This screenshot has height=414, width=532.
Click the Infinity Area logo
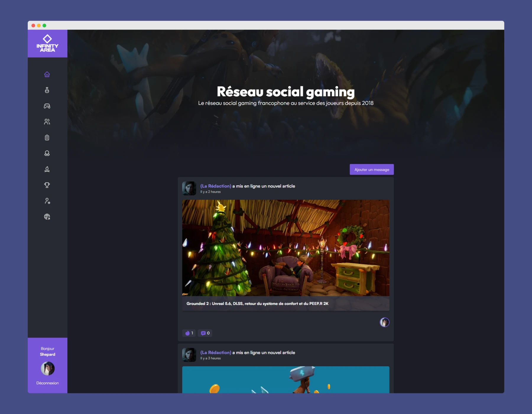pyautogui.click(x=47, y=44)
